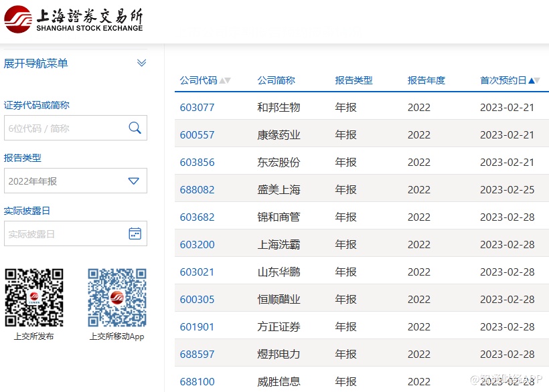
Task: Open company code 600557 link
Action: pyautogui.click(x=197, y=134)
